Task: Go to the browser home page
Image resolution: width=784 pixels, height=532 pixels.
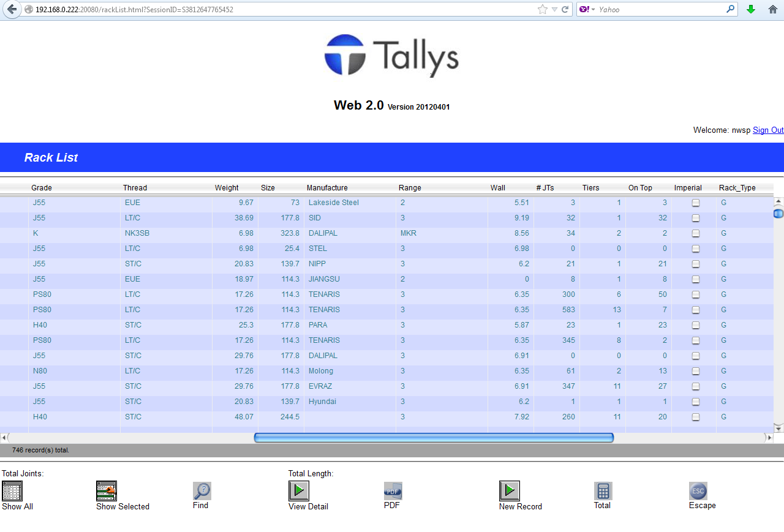Action: [774, 9]
